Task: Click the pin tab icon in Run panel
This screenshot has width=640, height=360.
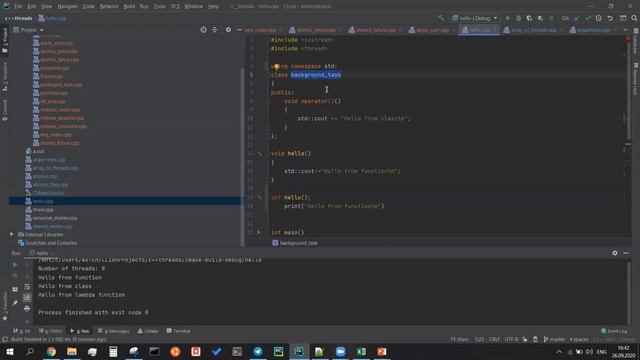Action: pos(15,303)
